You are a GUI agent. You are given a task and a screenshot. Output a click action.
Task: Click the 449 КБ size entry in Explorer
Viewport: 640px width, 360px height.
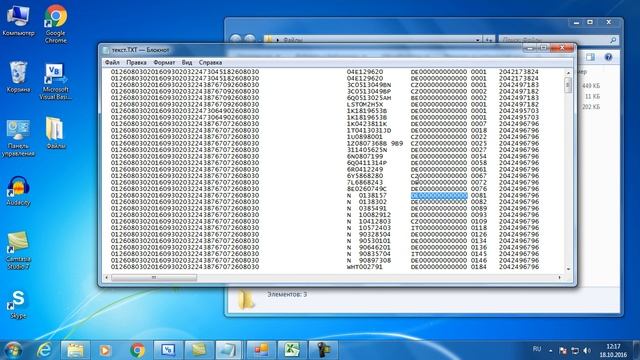point(591,86)
